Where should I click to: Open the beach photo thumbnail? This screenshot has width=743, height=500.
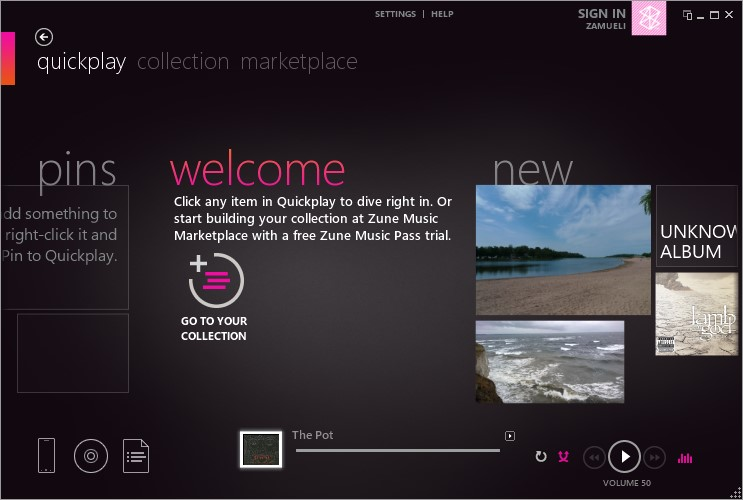pos(563,250)
